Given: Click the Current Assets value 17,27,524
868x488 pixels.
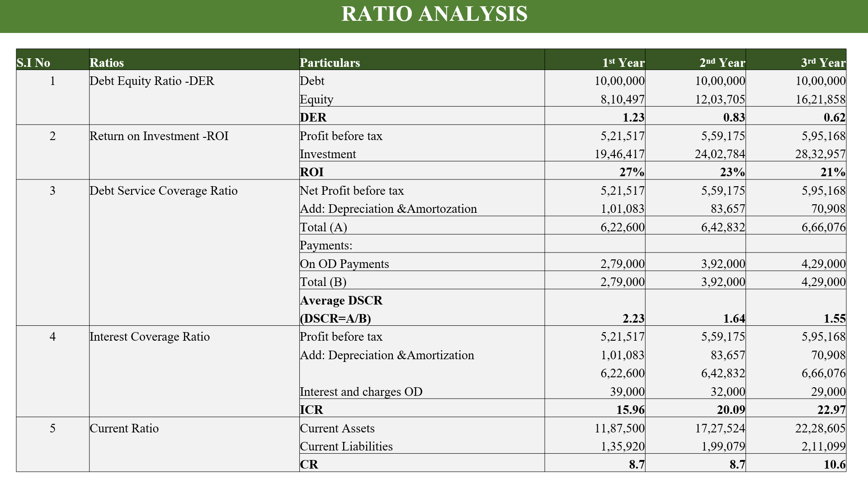Looking at the screenshot, I should click(x=720, y=428).
